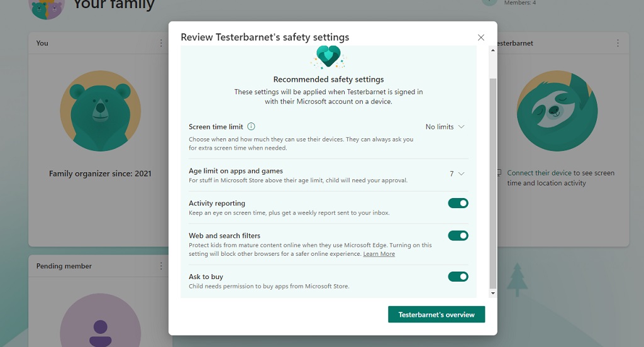Click the dialog scrollbar up arrow
Image resolution: width=644 pixels, height=347 pixels.
click(493, 50)
